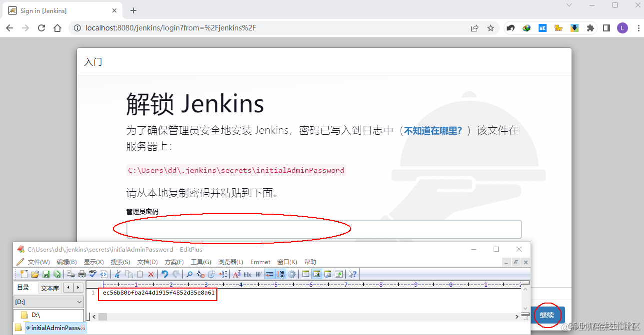Open the 文件(W) menu in EditPlus
This screenshot has height=335, width=644.
click(38, 262)
